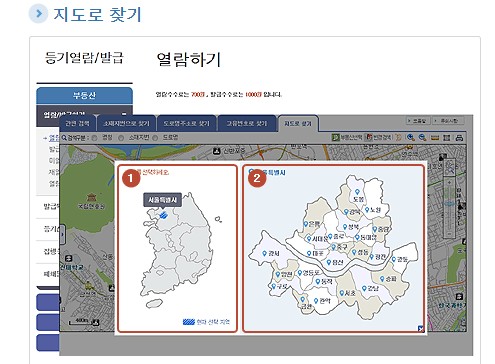Select the 마포 district pin

tap(309, 254)
